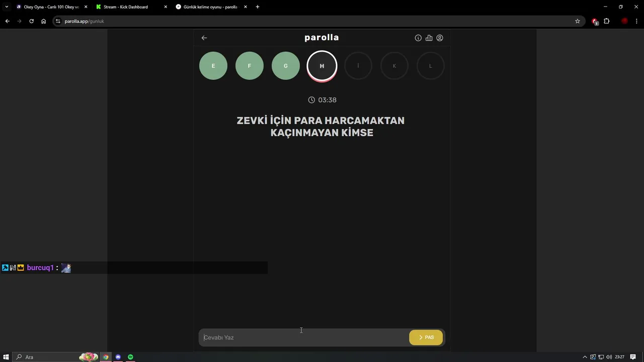The height and width of the screenshot is (362, 644).
Task: Open a new browser tab
Action: 258,7
